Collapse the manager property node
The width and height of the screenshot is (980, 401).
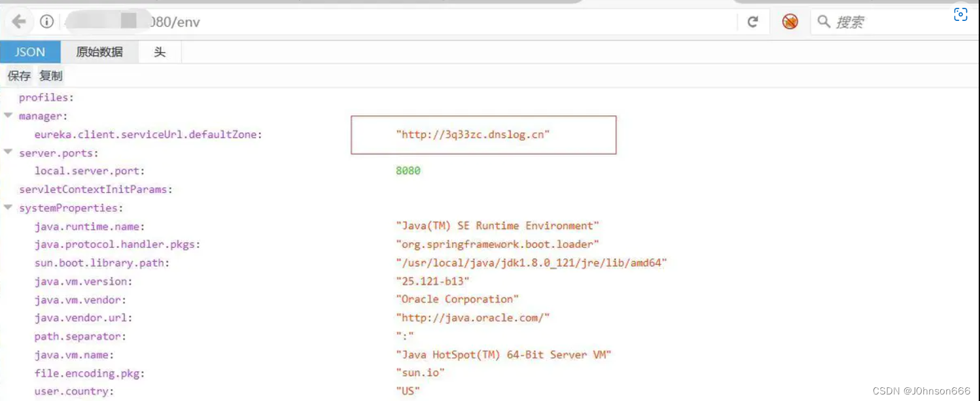pos(8,116)
